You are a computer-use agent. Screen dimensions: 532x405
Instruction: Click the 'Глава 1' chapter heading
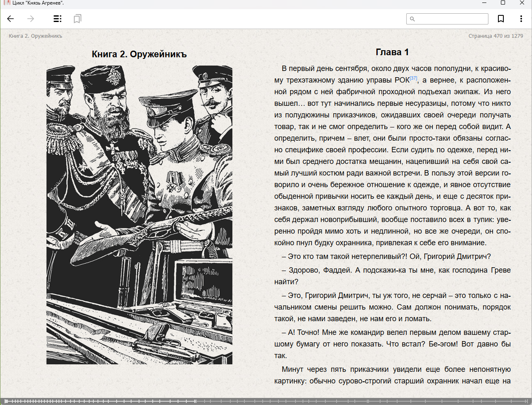click(392, 52)
